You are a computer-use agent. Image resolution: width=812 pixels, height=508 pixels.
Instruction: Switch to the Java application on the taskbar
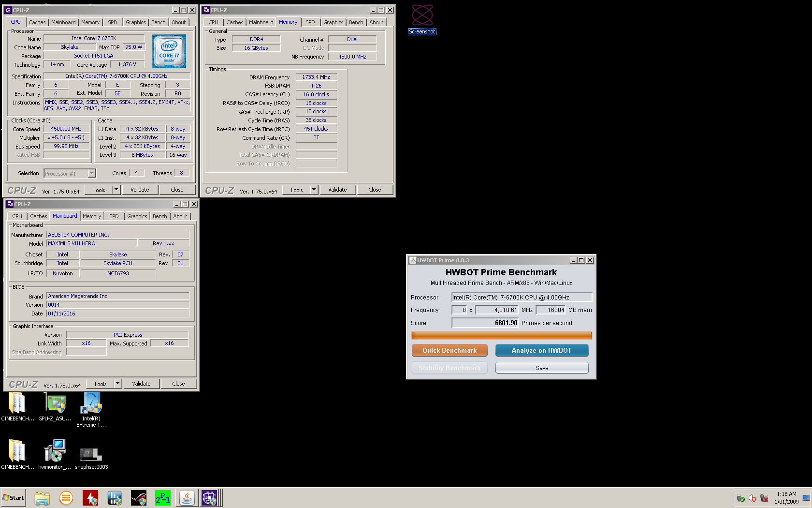coord(187,498)
